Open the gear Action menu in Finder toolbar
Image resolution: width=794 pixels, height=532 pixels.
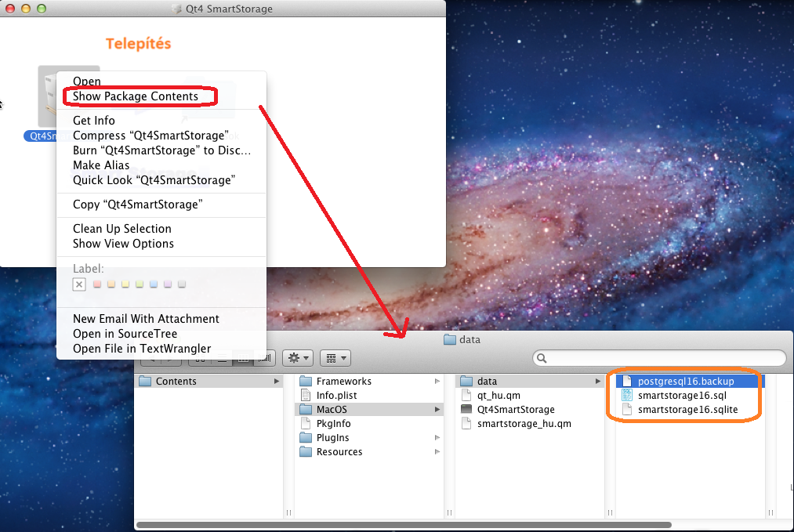point(298,358)
